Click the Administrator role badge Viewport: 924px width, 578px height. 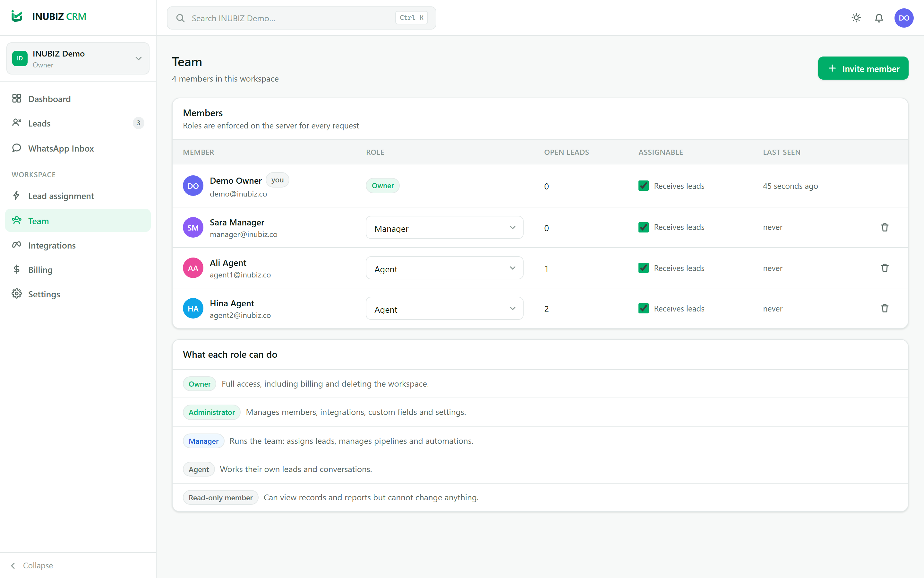coord(211,412)
